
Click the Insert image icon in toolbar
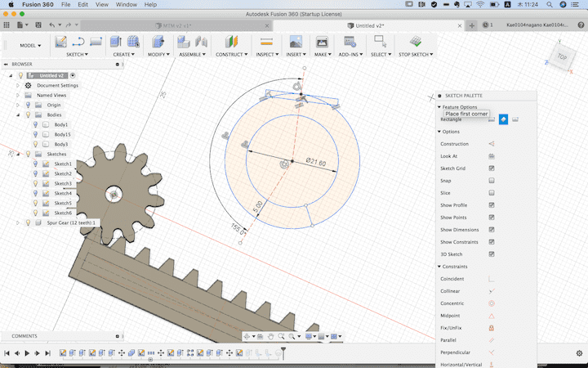click(x=296, y=42)
